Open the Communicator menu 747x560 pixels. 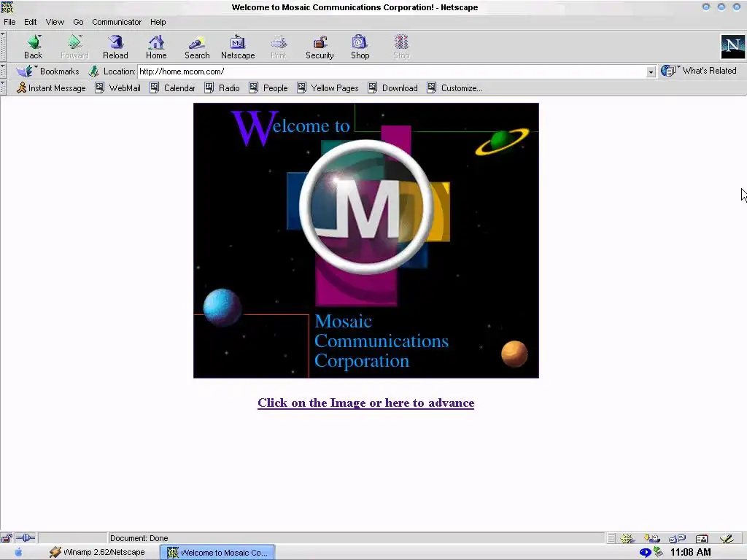tap(117, 22)
